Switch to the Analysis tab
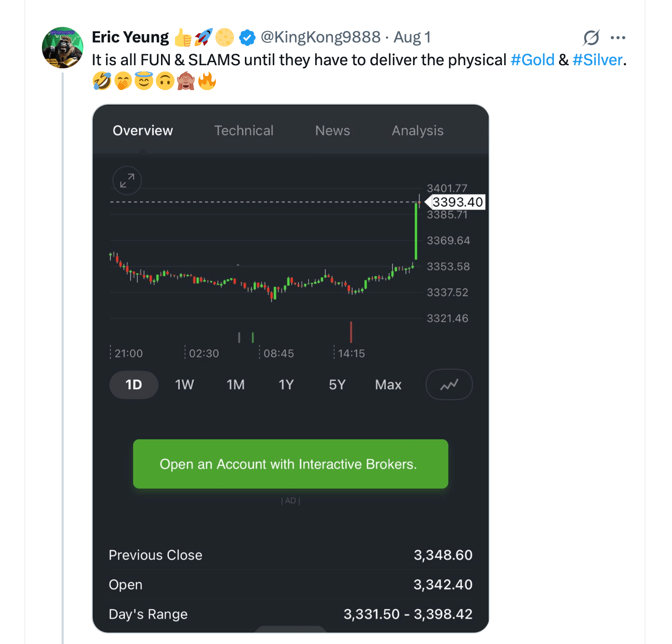The width and height of the screenshot is (672, 644). 417,130
